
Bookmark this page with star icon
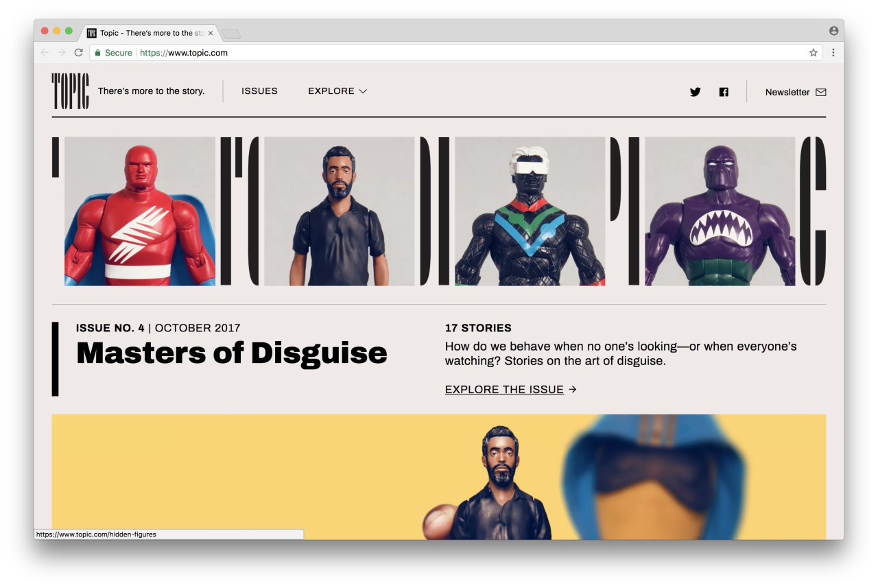(814, 53)
